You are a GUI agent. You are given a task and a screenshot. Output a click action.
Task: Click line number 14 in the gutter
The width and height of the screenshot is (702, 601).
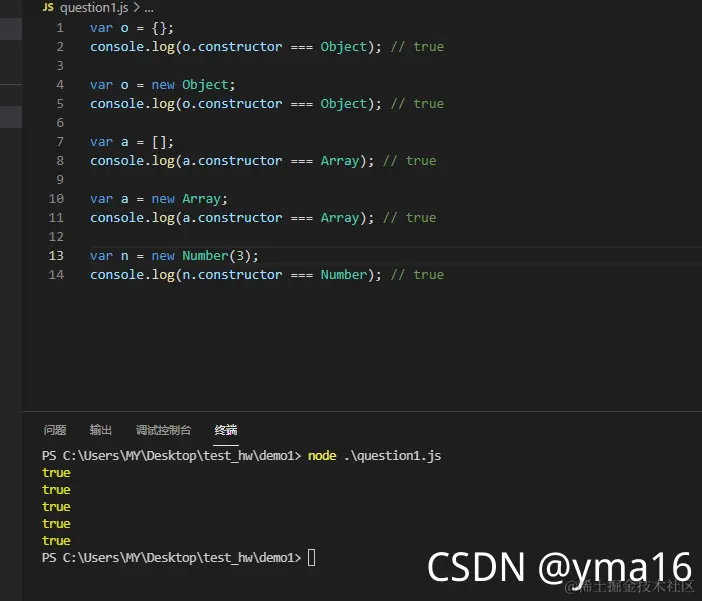[x=56, y=275]
